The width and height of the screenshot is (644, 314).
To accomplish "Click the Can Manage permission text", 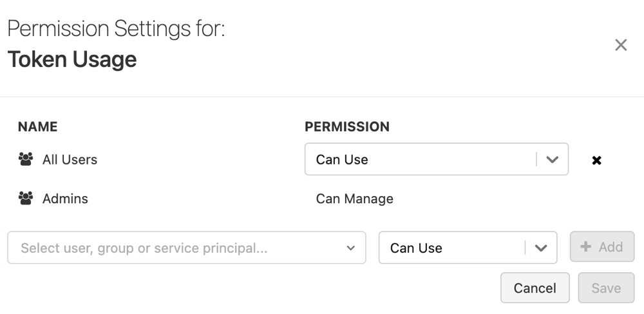I will pyautogui.click(x=354, y=199).
